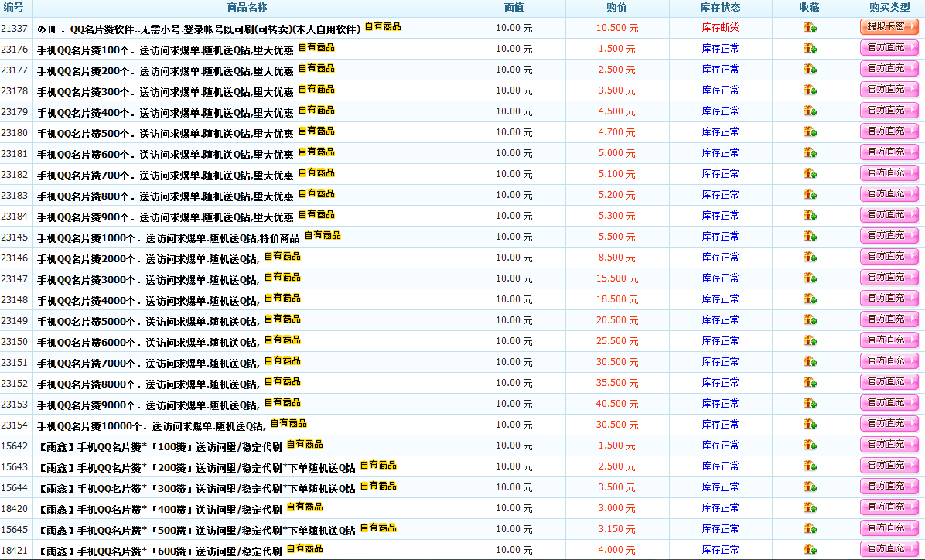This screenshot has height=560, width=925.
Task: Favorite item 23147 with its gift icon
Action: pyautogui.click(x=809, y=278)
